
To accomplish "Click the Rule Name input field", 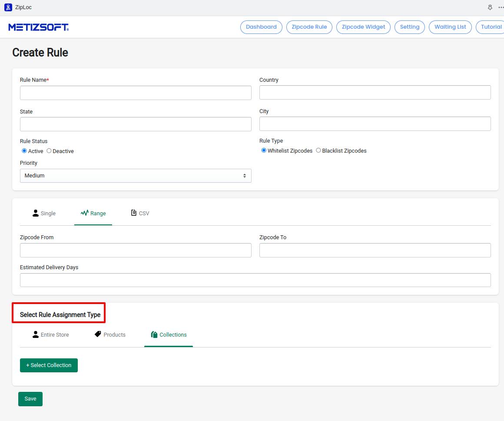I will pyautogui.click(x=136, y=93).
